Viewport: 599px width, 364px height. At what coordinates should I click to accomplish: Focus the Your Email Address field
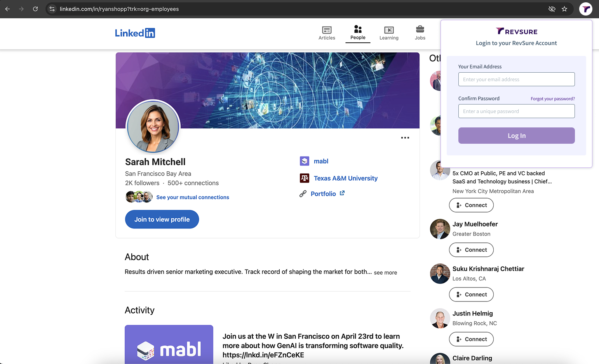click(x=516, y=79)
